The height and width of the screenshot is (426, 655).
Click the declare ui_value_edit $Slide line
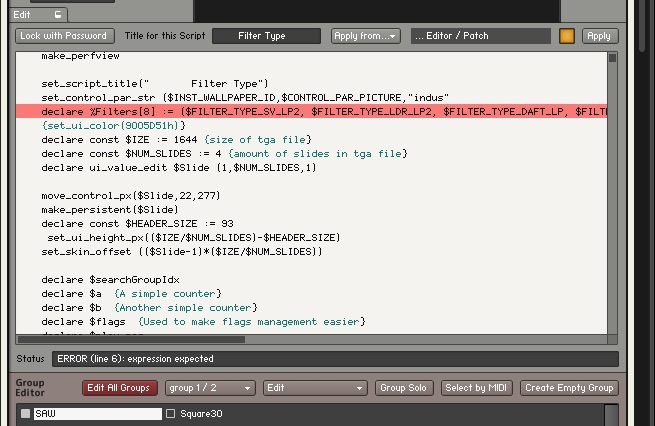(x=179, y=167)
